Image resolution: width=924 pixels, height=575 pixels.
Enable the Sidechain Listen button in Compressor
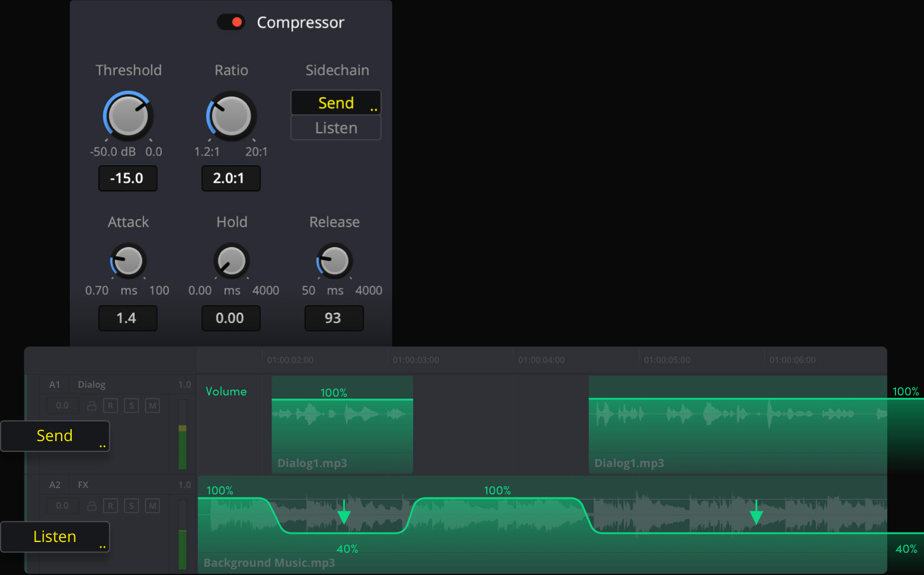pyautogui.click(x=336, y=128)
